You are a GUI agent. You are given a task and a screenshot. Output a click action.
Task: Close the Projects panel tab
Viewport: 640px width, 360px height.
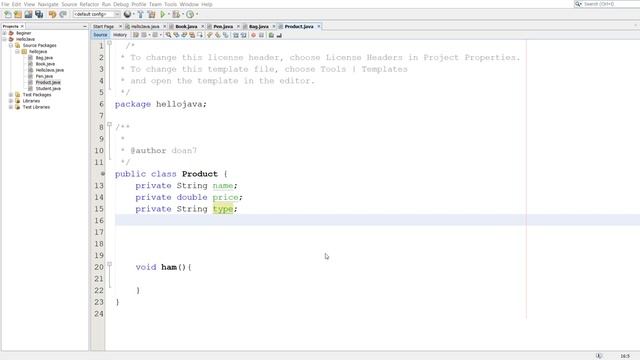tap(22, 26)
